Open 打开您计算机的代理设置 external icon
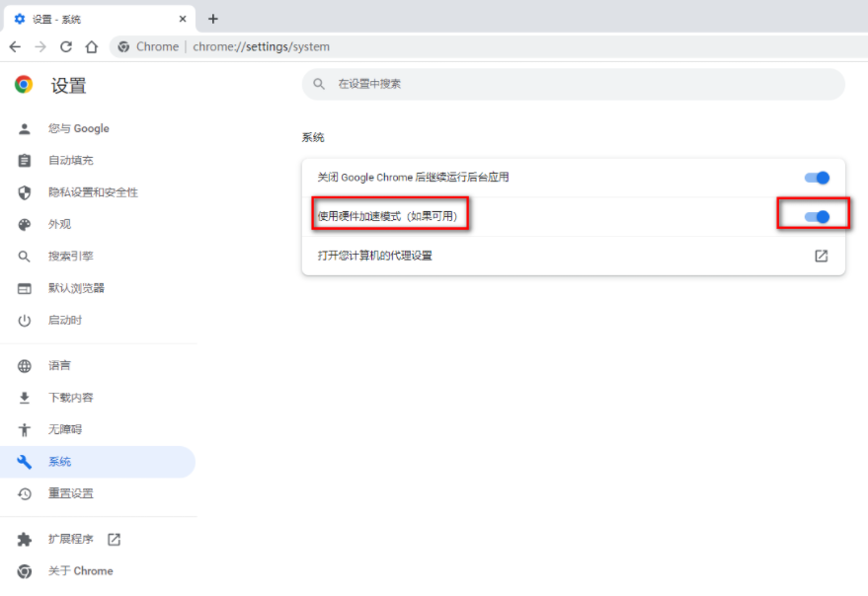868x596 pixels. point(821,256)
